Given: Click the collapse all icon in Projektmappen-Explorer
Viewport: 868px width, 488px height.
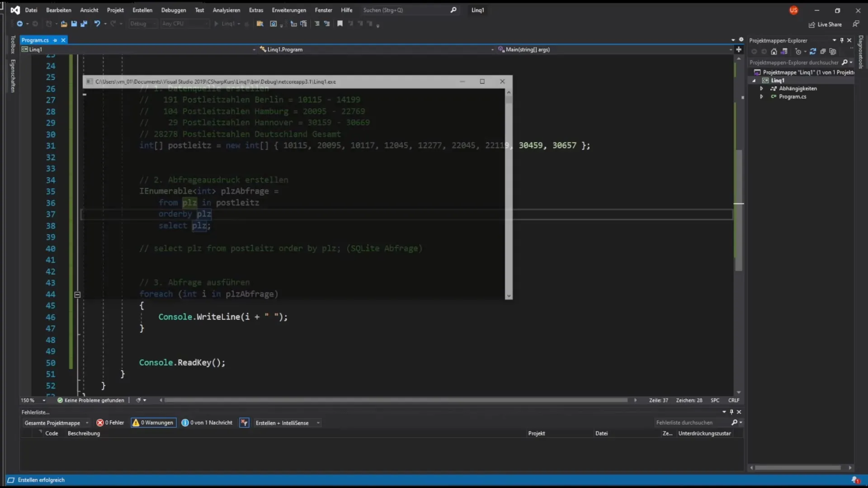Looking at the screenshot, I should click(823, 52).
